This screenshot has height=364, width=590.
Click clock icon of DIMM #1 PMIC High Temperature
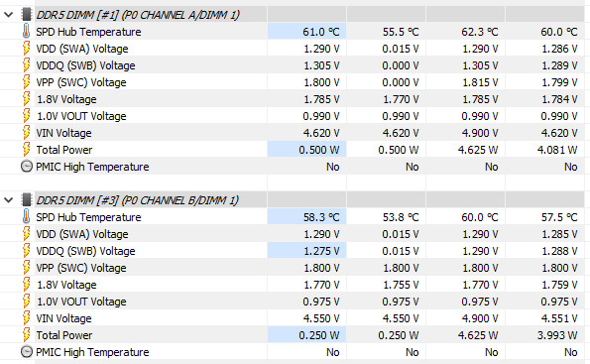click(x=27, y=167)
